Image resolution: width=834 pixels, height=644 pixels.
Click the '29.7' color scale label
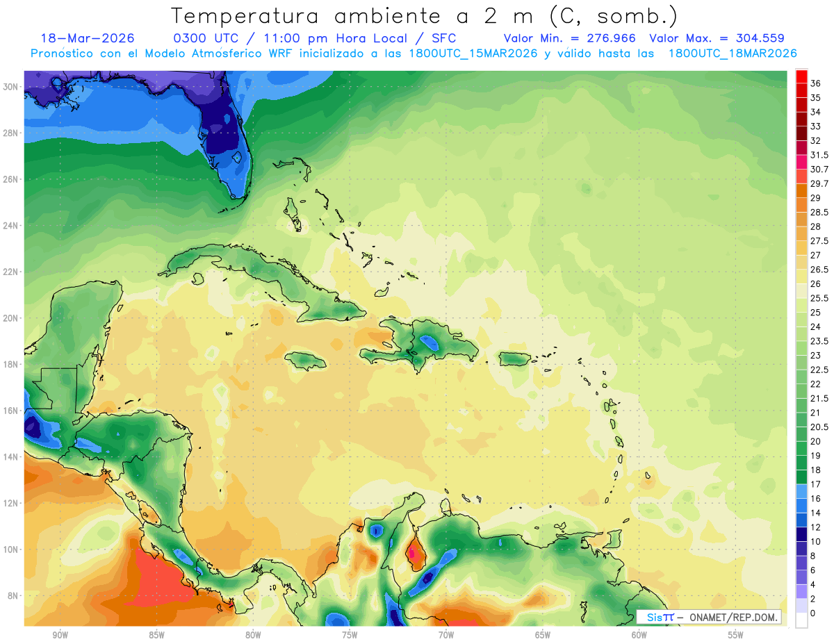point(819,183)
